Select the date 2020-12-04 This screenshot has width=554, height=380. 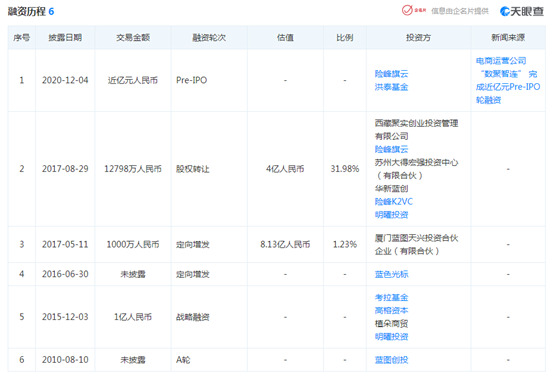65,81
